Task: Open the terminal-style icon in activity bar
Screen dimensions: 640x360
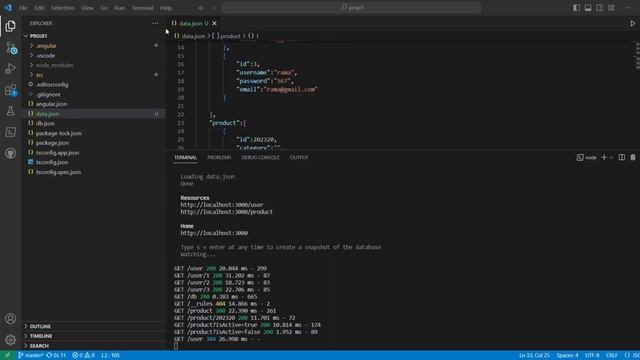Action: point(11,132)
